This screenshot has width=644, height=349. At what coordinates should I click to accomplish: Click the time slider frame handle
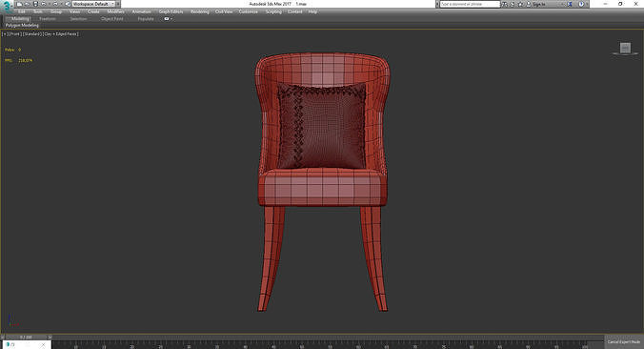pos(26,337)
